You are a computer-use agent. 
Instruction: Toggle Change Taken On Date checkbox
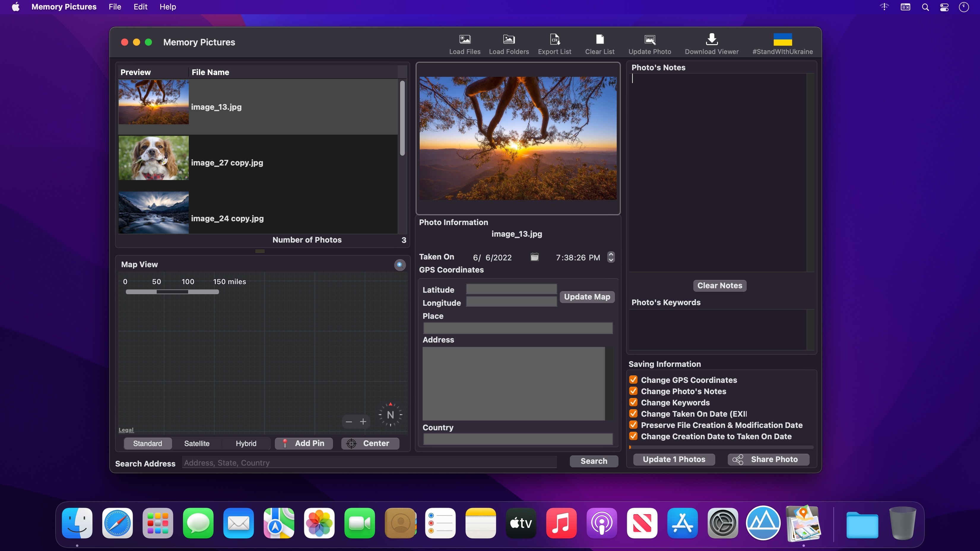[x=633, y=414]
